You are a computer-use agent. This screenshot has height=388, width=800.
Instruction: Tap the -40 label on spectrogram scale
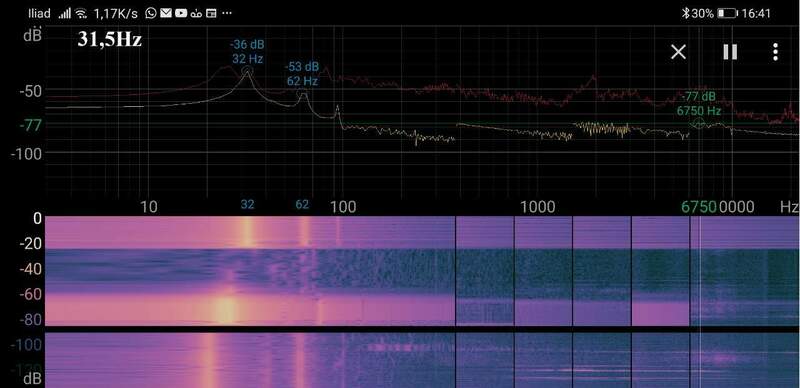pos(30,269)
